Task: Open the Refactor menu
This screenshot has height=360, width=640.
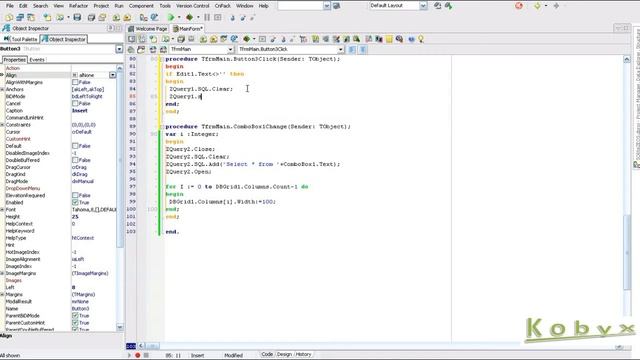Action: pos(78,6)
